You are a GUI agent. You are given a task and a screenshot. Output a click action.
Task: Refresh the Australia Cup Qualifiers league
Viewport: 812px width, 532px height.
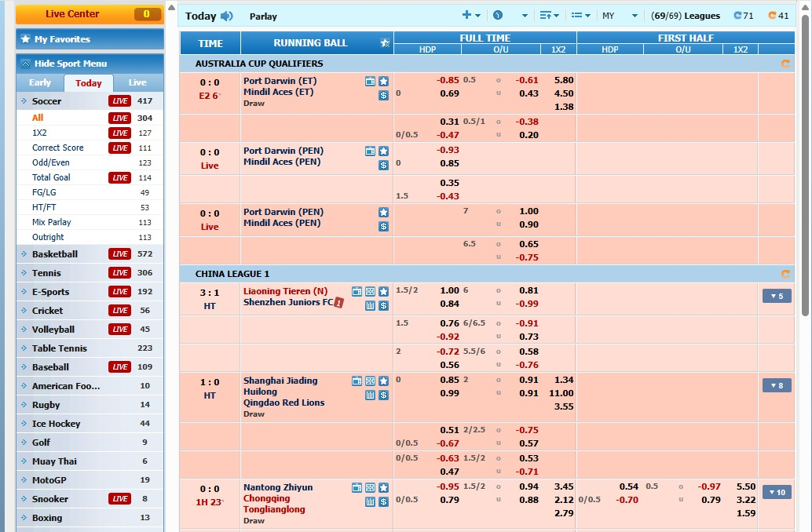click(785, 64)
